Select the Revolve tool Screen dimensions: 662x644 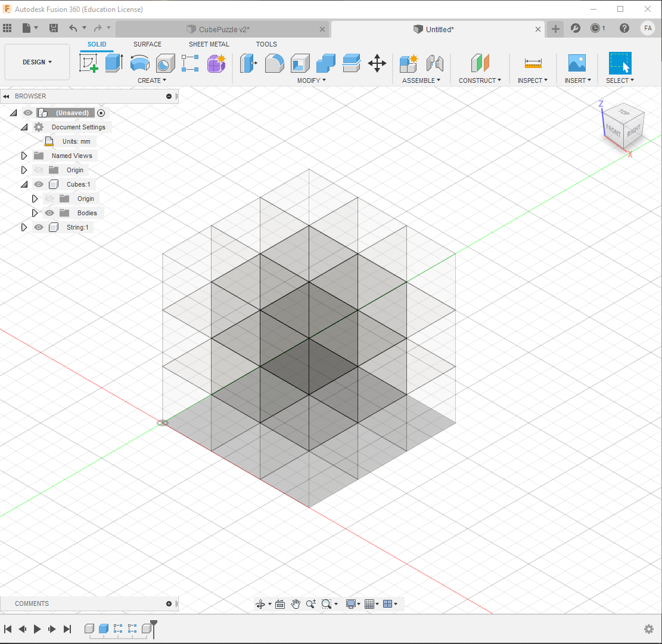(x=139, y=63)
